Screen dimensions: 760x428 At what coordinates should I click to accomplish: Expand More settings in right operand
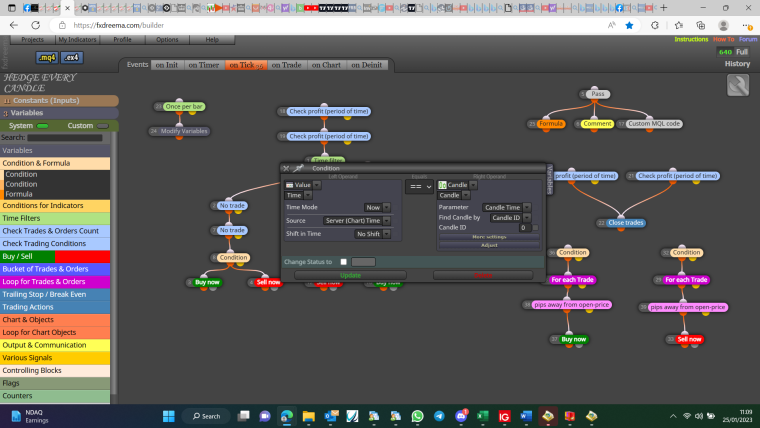point(489,237)
